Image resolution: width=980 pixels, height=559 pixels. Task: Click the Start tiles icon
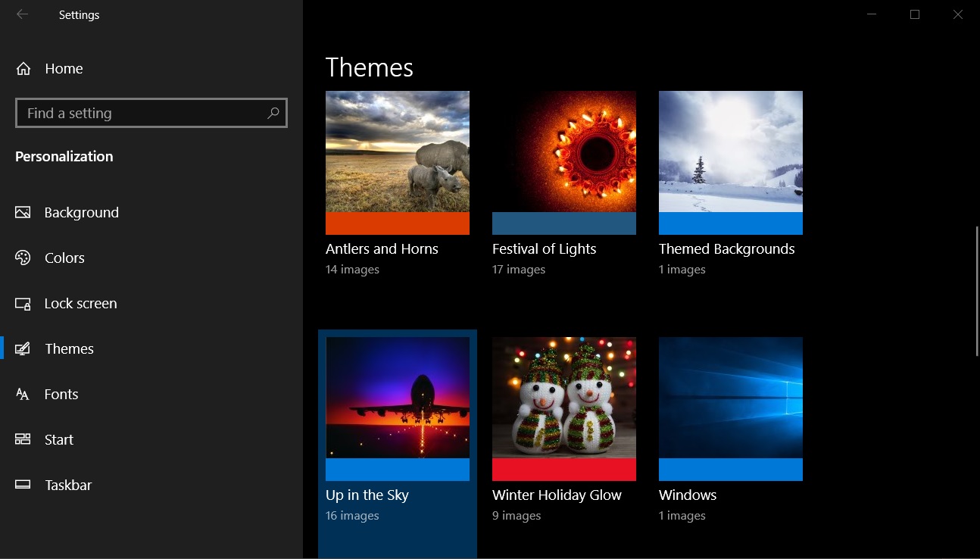(x=23, y=440)
